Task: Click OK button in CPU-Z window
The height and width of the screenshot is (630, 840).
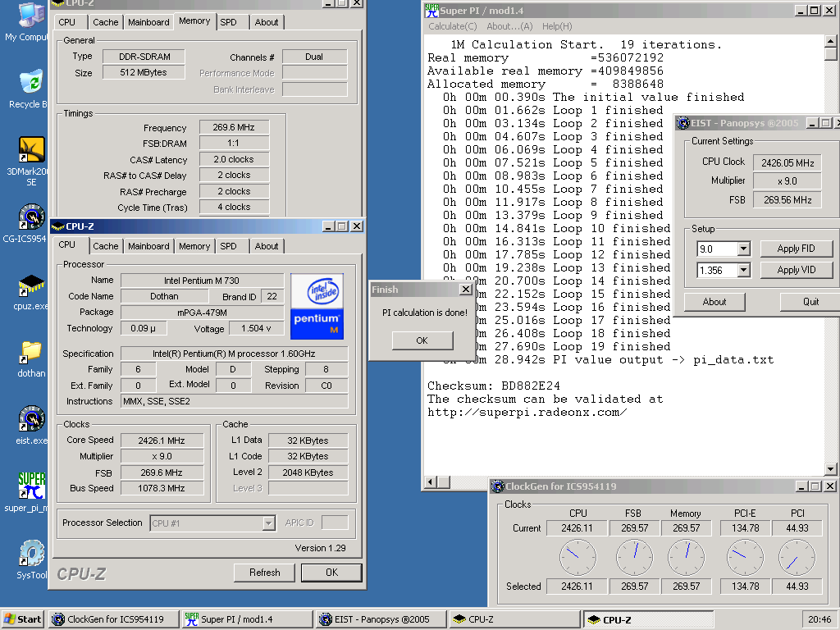Action: coord(331,573)
